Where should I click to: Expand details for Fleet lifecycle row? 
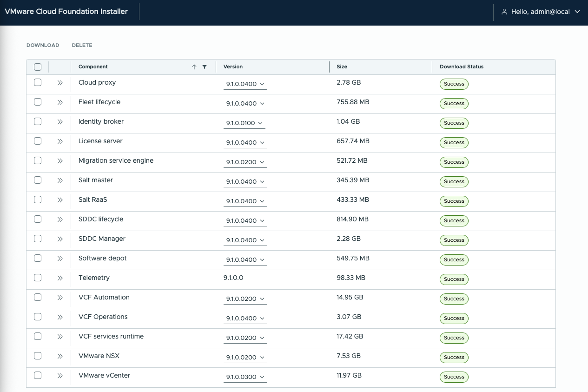click(60, 102)
